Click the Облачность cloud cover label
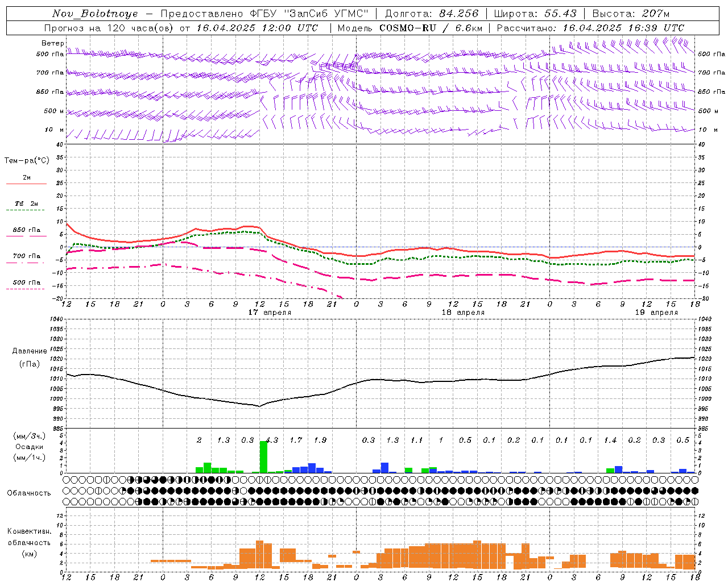The image size is (728, 582). [x=29, y=493]
